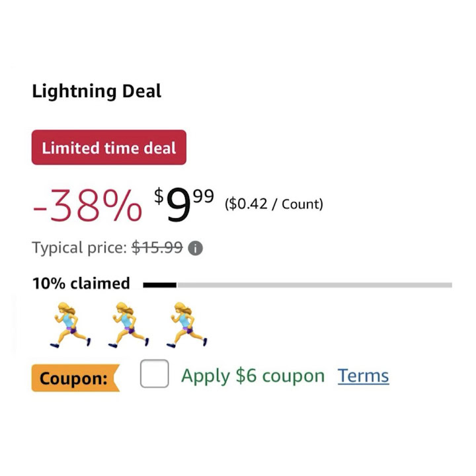Click the 10% claimed text
This screenshot has width=476, height=476.
pyautogui.click(x=81, y=284)
